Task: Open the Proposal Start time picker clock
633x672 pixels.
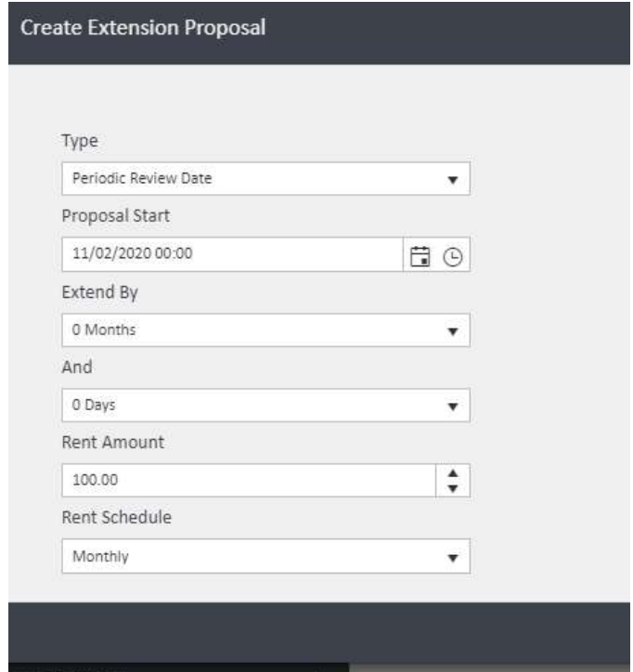Action: tap(453, 255)
